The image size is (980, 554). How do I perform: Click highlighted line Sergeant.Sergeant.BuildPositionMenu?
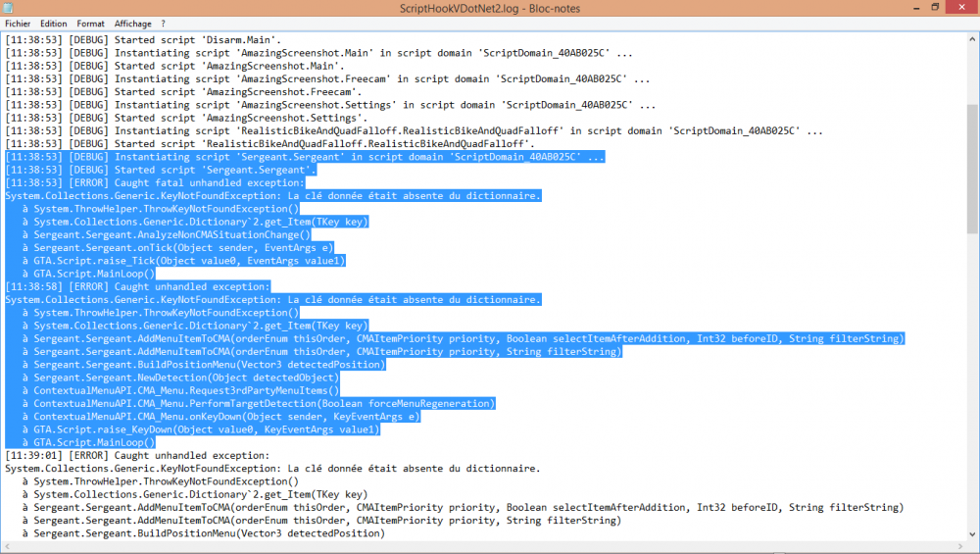tap(204, 365)
